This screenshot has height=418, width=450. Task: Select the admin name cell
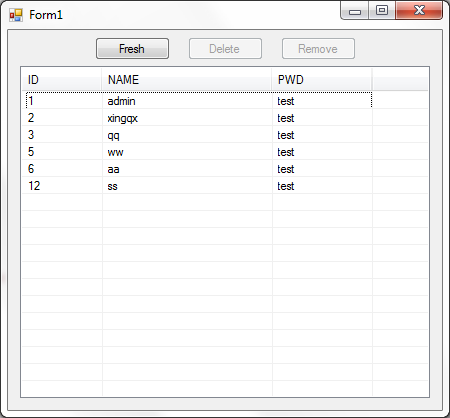click(121, 101)
